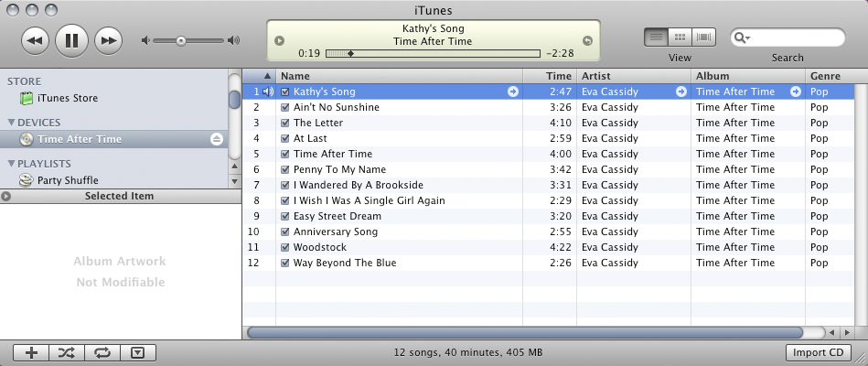Image resolution: width=868 pixels, height=366 pixels.
Task: Collapse the PLAYLISTS section triangle
Action: [11, 164]
